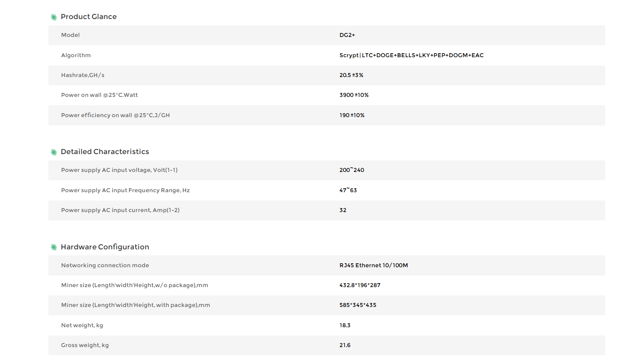Image resolution: width=644 pixels, height=355 pixels.
Task: Click the Power efficiency on wall label
Action: coord(115,115)
